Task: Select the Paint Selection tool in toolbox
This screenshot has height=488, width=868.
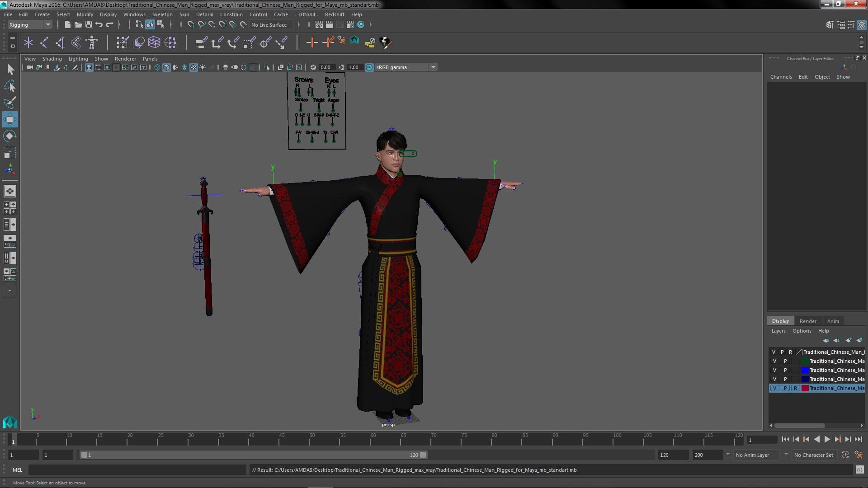Action: pos(9,103)
